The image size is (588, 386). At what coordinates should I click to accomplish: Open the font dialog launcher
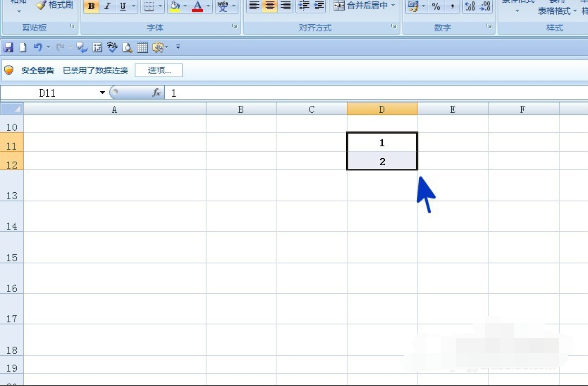(235, 26)
